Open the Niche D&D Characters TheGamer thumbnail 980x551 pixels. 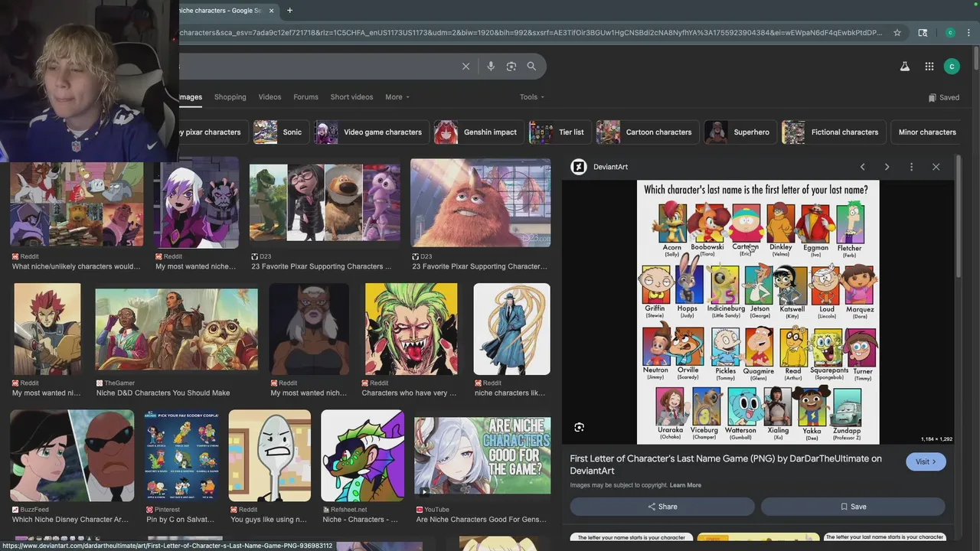pos(176,329)
